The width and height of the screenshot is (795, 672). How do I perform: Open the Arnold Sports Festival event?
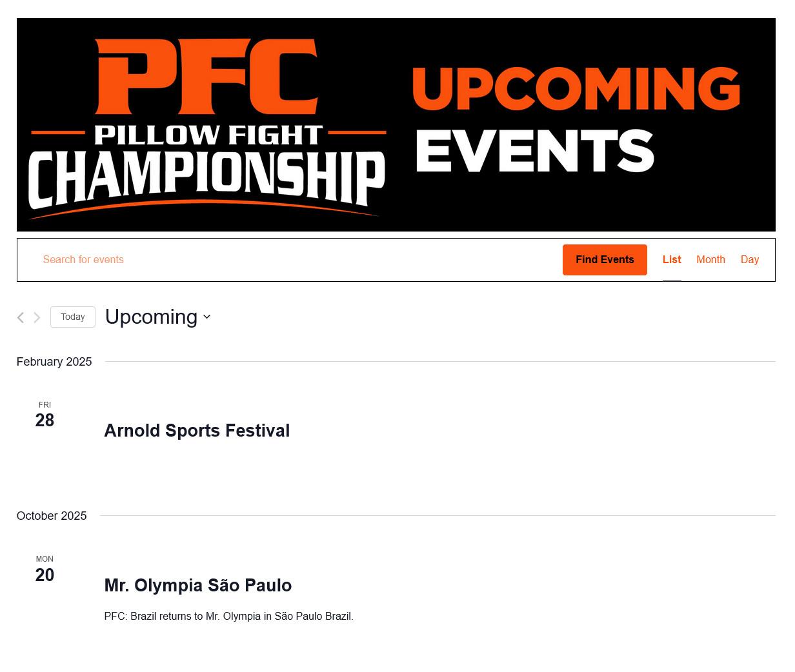pyautogui.click(x=197, y=430)
